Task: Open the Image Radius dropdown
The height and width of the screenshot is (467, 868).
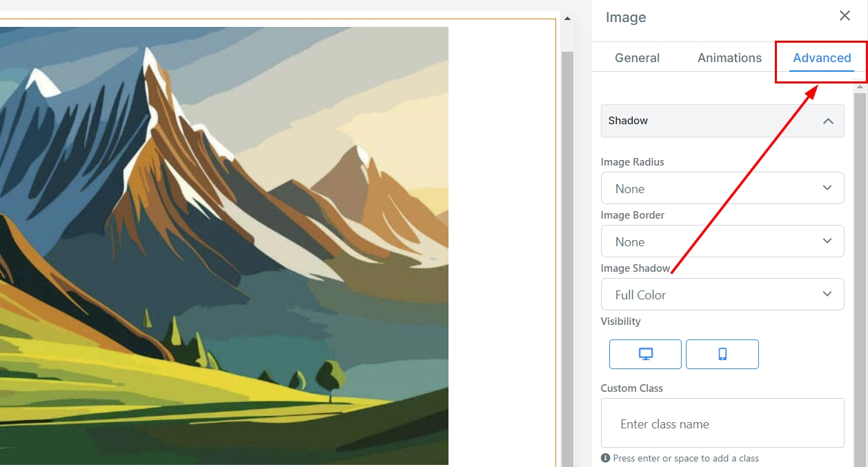Action: click(722, 188)
